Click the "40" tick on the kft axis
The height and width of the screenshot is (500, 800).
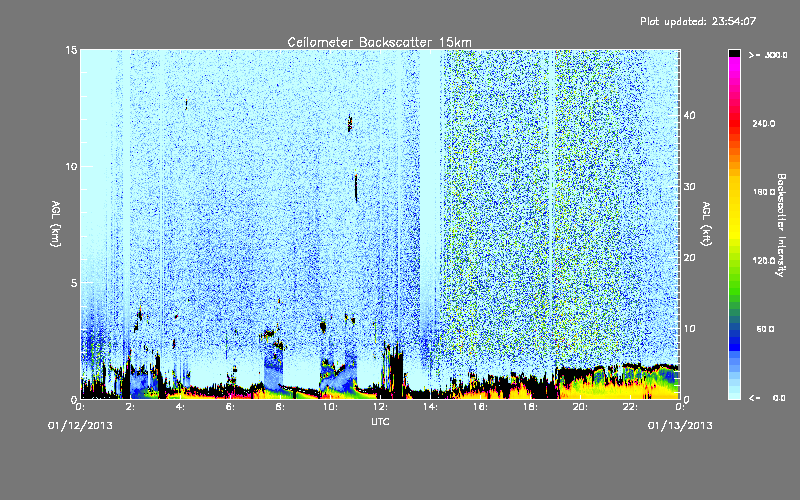coord(689,116)
